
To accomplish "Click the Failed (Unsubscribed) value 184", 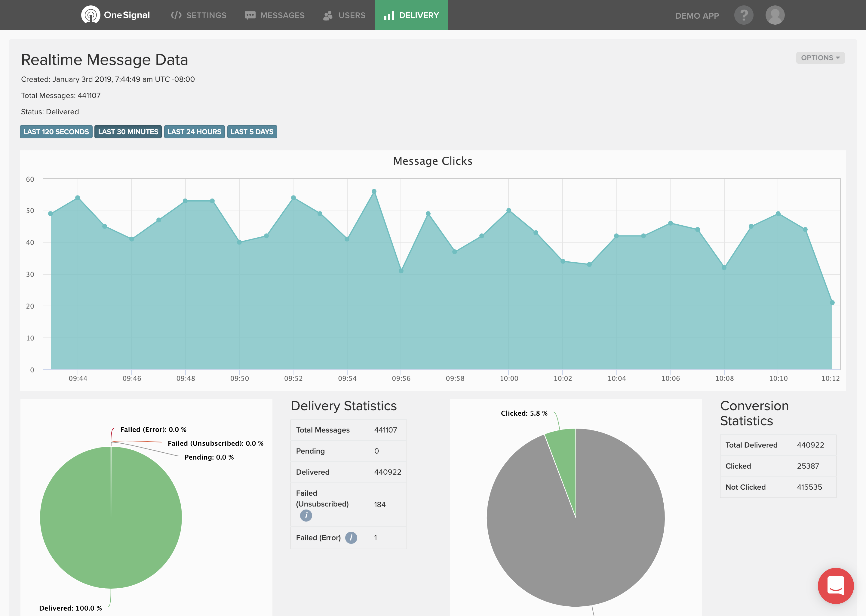I will (x=379, y=504).
